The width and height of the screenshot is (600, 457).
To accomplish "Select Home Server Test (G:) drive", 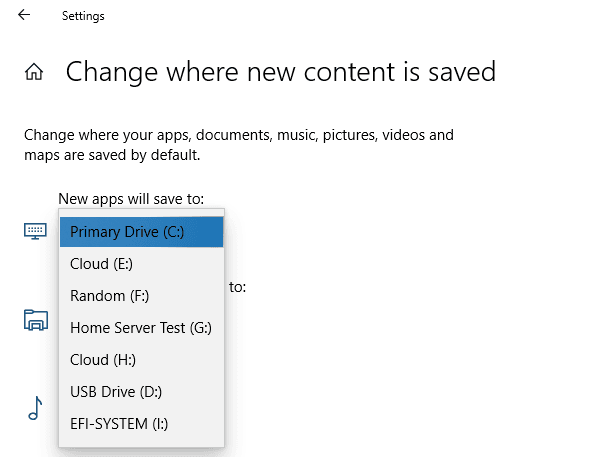I will click(x=142, y=328).
